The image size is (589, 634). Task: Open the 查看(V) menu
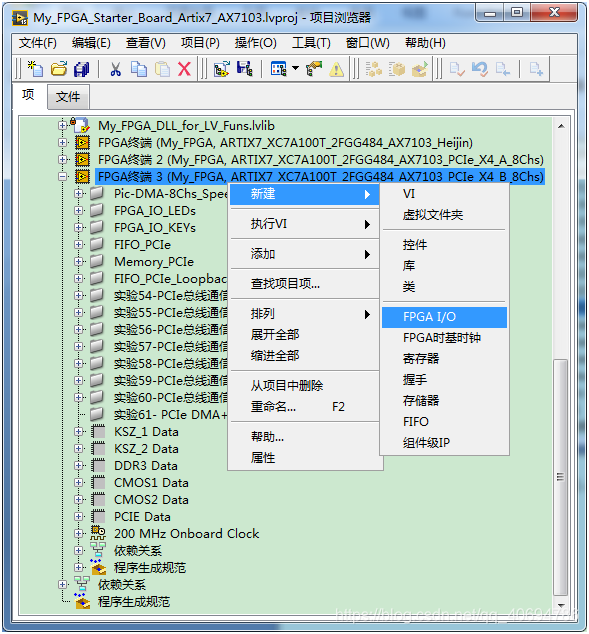146,43
